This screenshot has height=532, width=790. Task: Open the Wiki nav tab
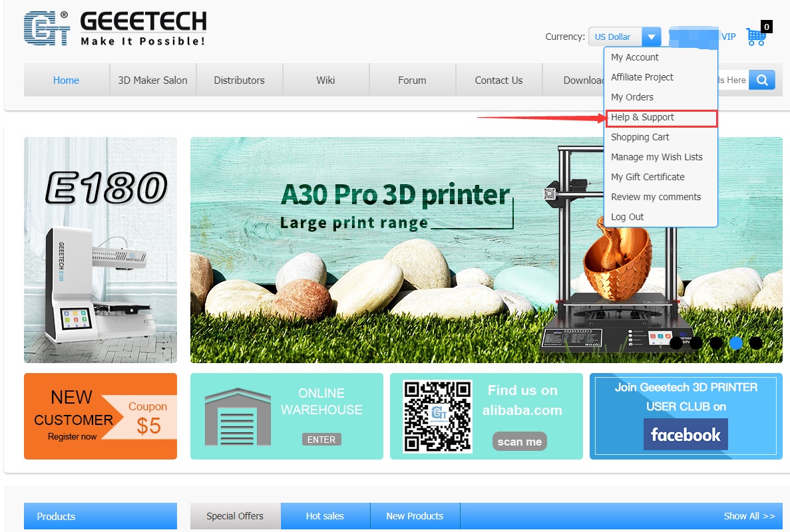325,80
